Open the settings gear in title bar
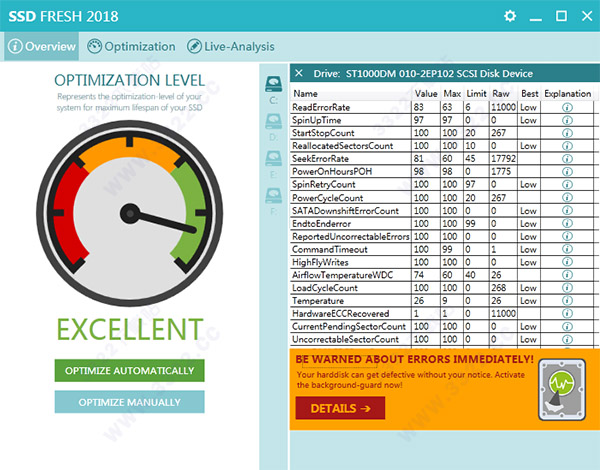This screenshot has height=470, width=600. (x=510, y=16)
